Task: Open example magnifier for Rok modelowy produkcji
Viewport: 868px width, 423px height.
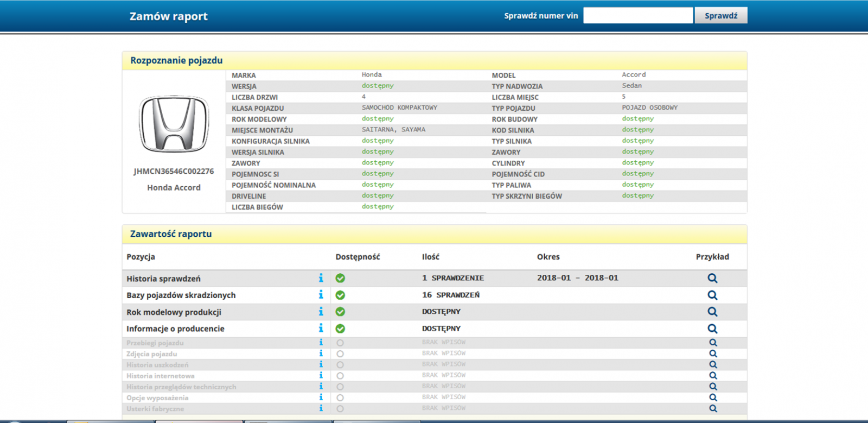Action: (x=712, y=312)
